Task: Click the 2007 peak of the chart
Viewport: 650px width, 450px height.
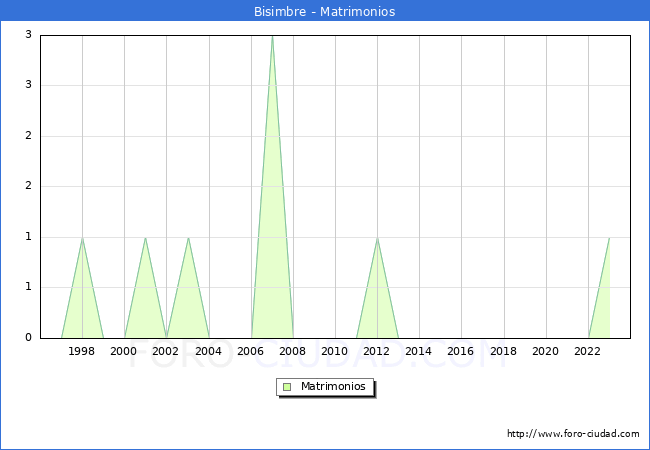Action: point(272,37)
